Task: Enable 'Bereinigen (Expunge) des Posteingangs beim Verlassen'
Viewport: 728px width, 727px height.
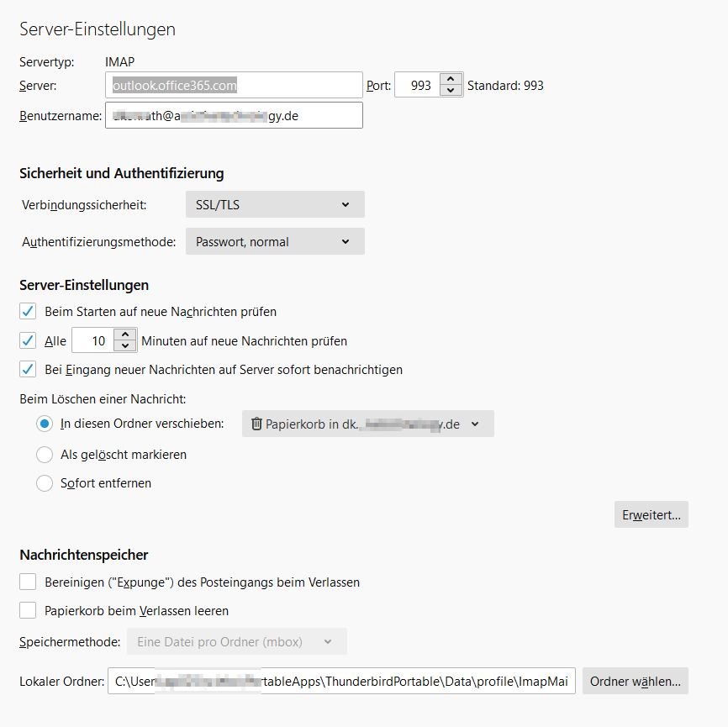Action: tap(28, 582)
